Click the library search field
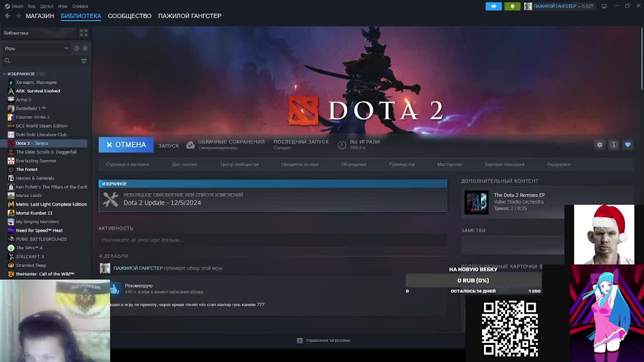This screenshot has width=644, height=362. click(x=44, y=61)
